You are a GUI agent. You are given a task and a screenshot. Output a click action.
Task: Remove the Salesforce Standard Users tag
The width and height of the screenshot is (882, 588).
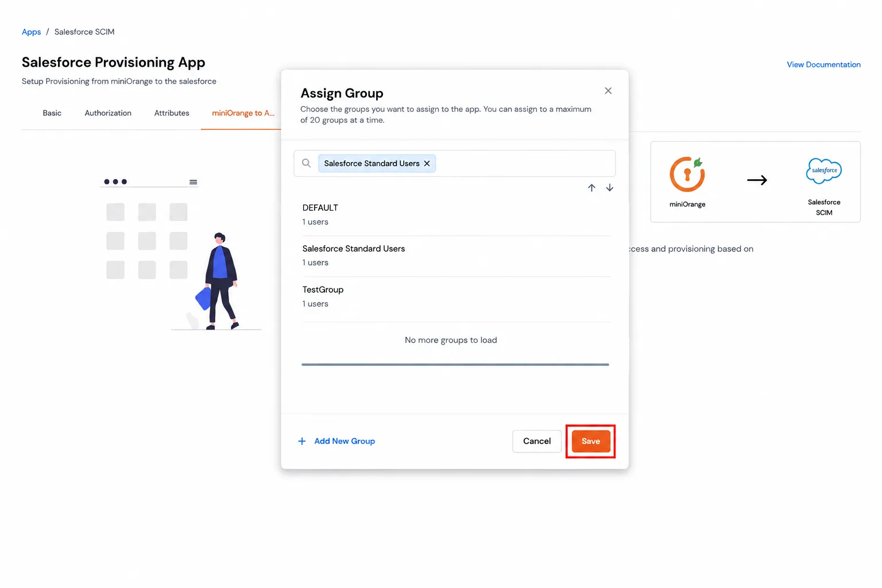[427, 164]
